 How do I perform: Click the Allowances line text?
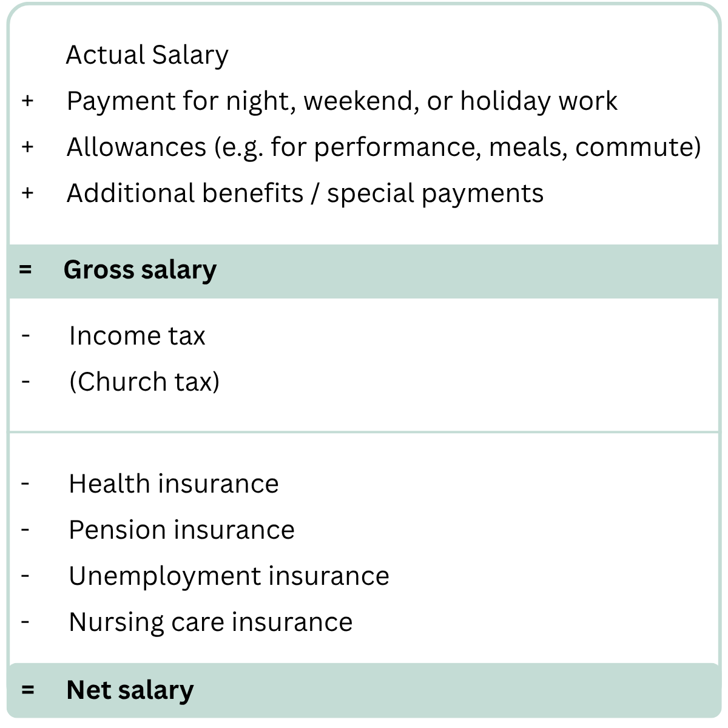coord(383,147)
